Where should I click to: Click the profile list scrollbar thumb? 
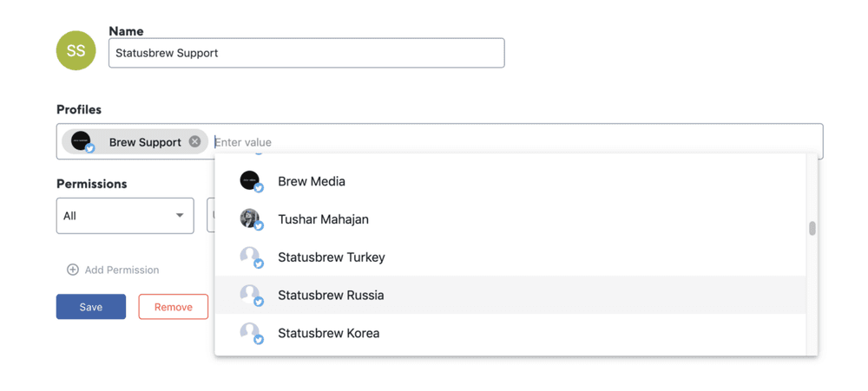point(812,229)
